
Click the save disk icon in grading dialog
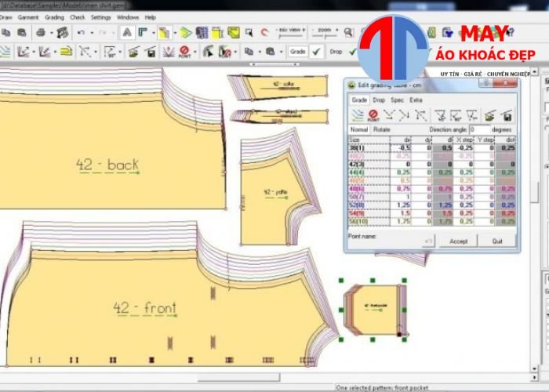507,115
